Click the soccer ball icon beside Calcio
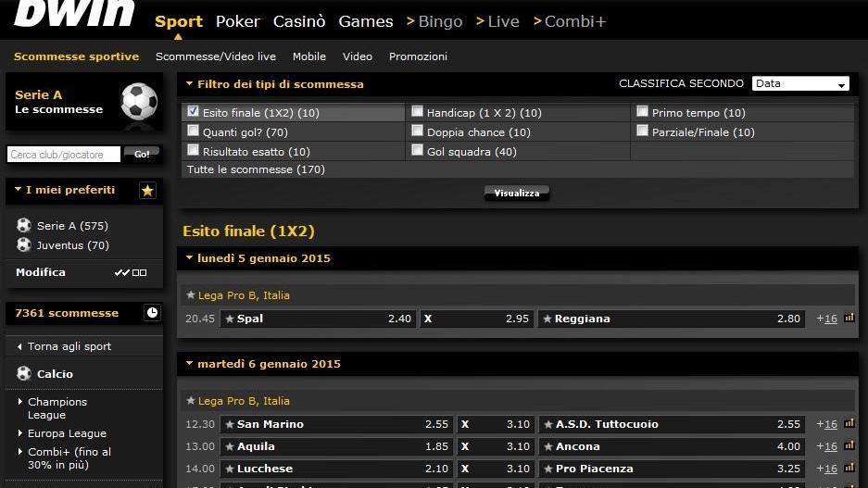This screenshot has height=488, width=868. 24,373
